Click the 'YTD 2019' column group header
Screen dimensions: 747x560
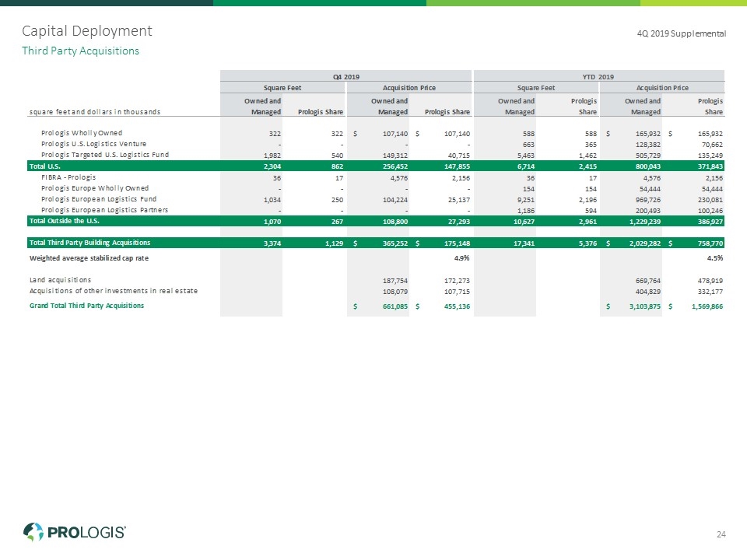tap(598, 77)
